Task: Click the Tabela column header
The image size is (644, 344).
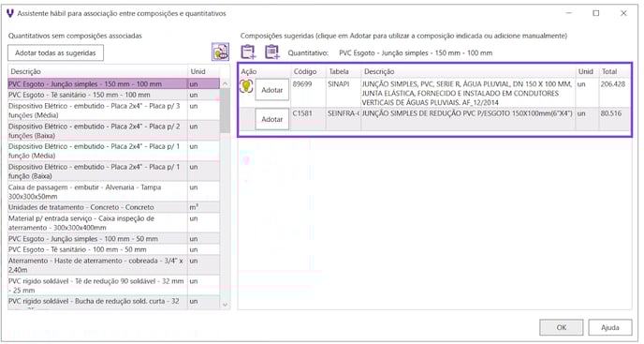Action: (344, 71)
